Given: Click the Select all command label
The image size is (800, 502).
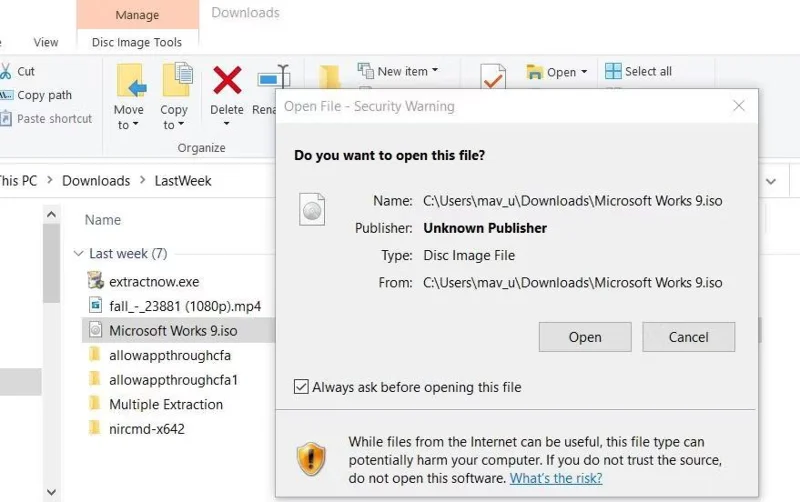Looking at the screenshot, I should point(648,71).
